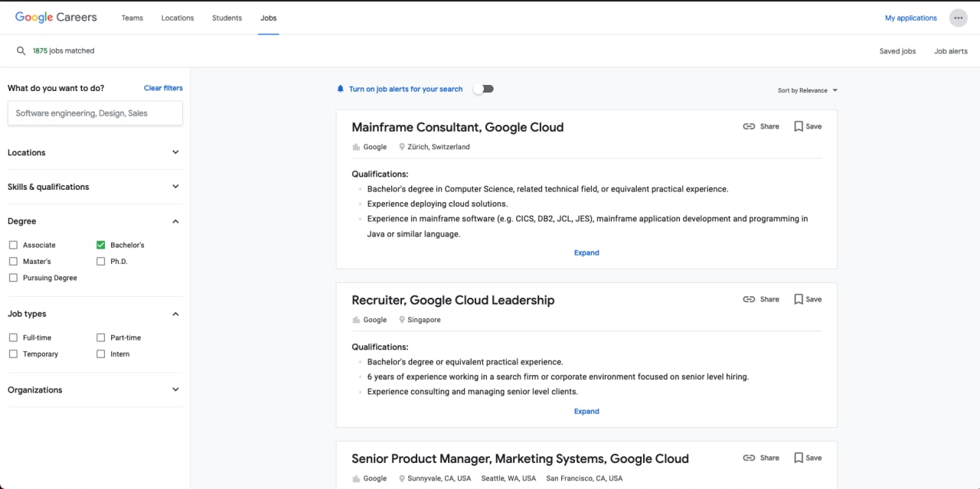
Task: Click 'Seattle, WA, USA' location text
Action: click(x=508, y=478)
